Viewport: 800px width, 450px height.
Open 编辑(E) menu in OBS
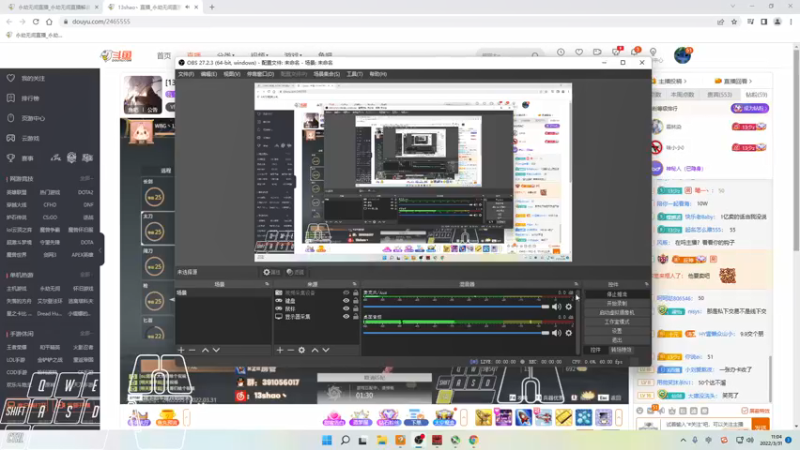pos(208,74)
